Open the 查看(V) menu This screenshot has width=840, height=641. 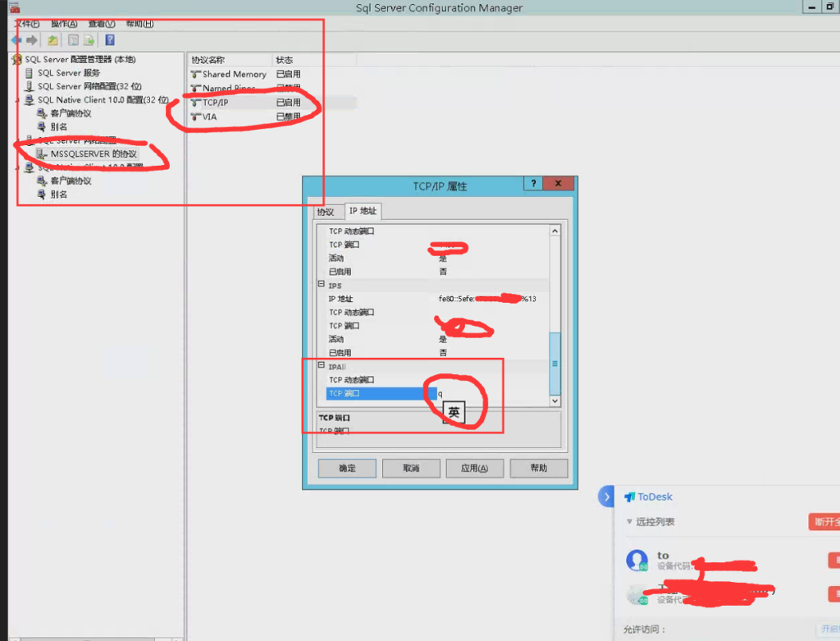click(x=102, y=24)
